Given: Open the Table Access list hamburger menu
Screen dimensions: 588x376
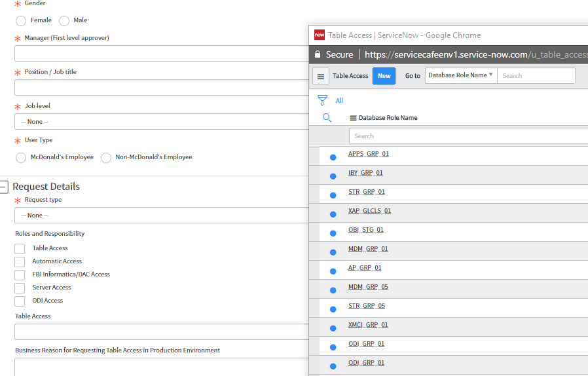Looking at the screenshot, I should tap(321, 76).
